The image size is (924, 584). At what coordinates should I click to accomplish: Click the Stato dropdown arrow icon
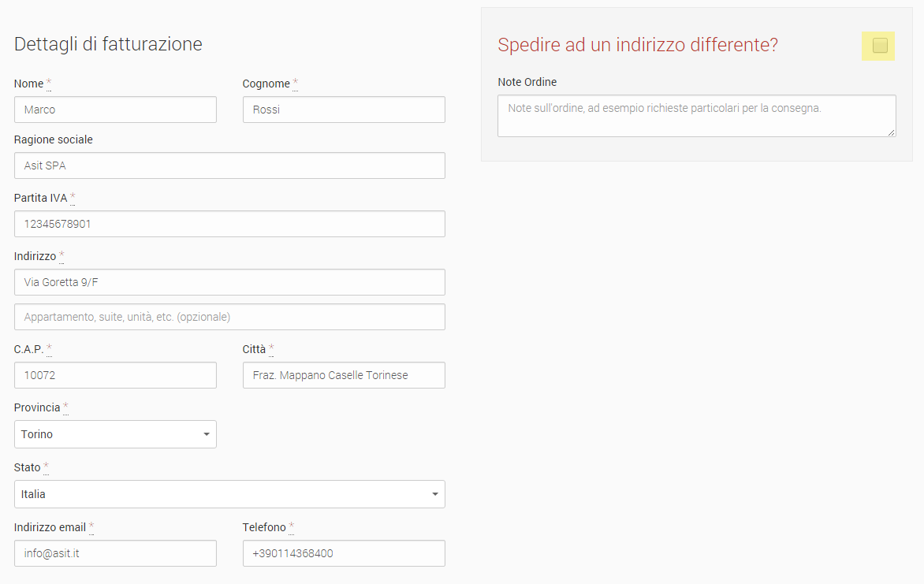point(435,494)
